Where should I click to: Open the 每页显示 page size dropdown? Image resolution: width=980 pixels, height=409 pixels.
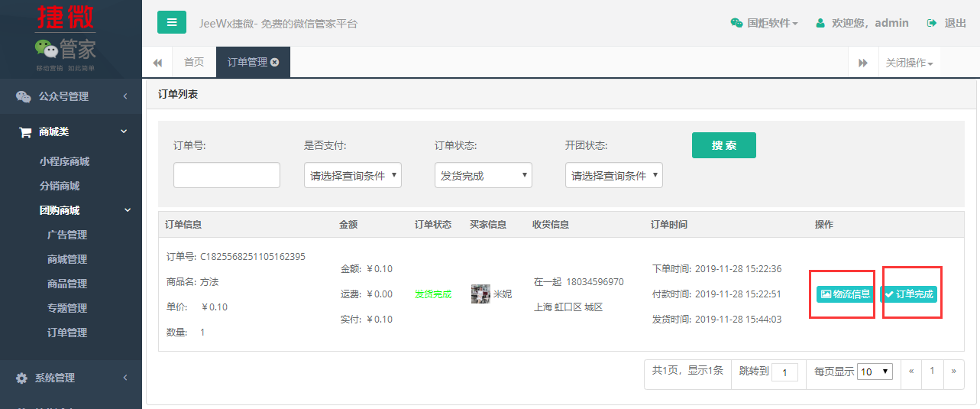pos(875,372)
